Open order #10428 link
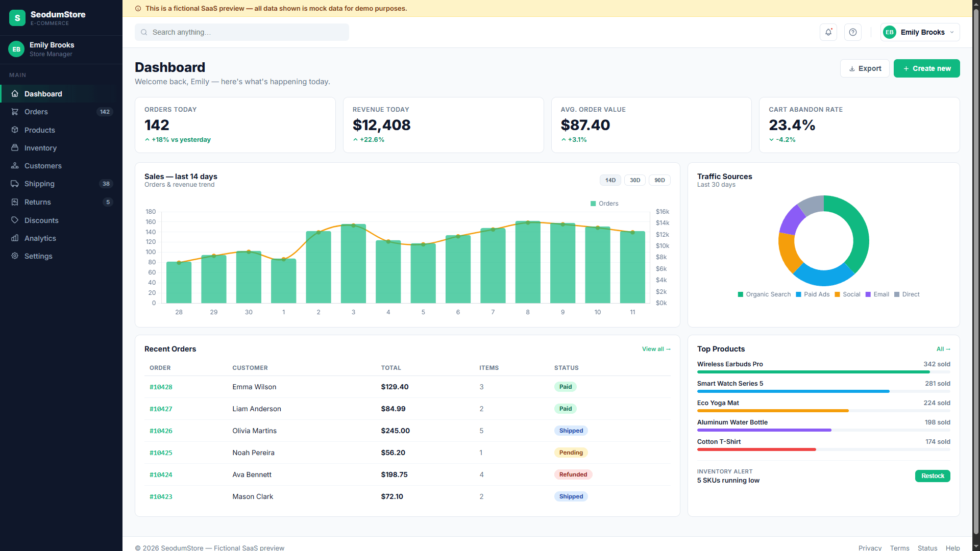The image size is (980, 551). point(161,387)
